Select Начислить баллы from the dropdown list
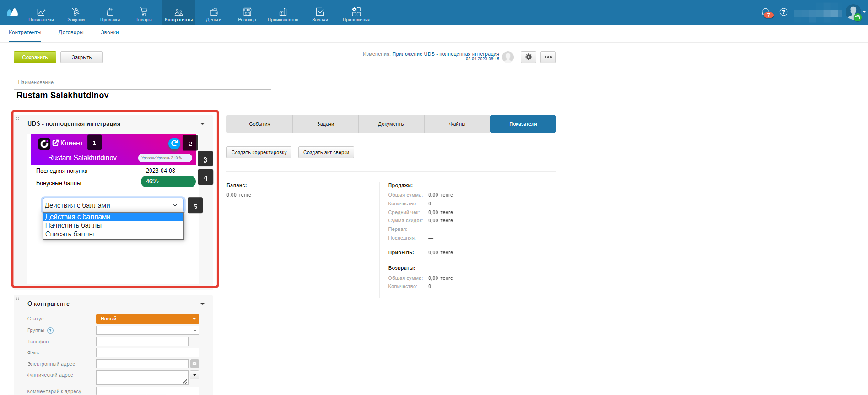 74,225
